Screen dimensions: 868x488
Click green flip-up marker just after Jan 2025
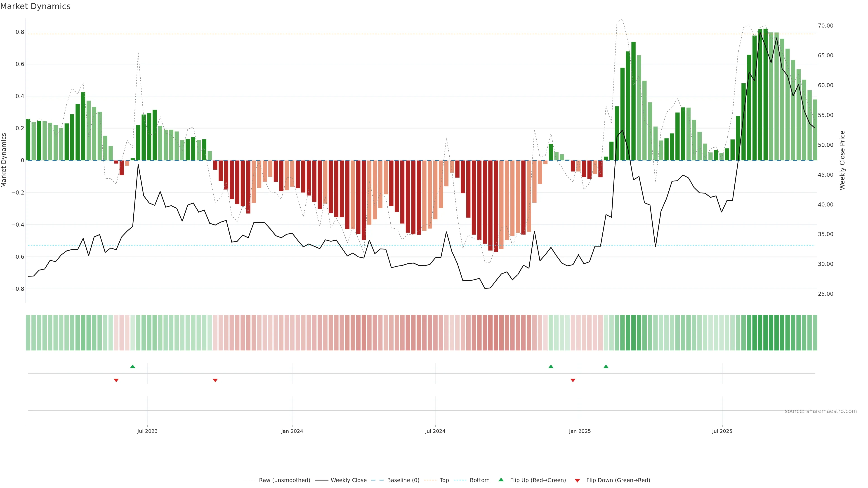pos(606,366)
